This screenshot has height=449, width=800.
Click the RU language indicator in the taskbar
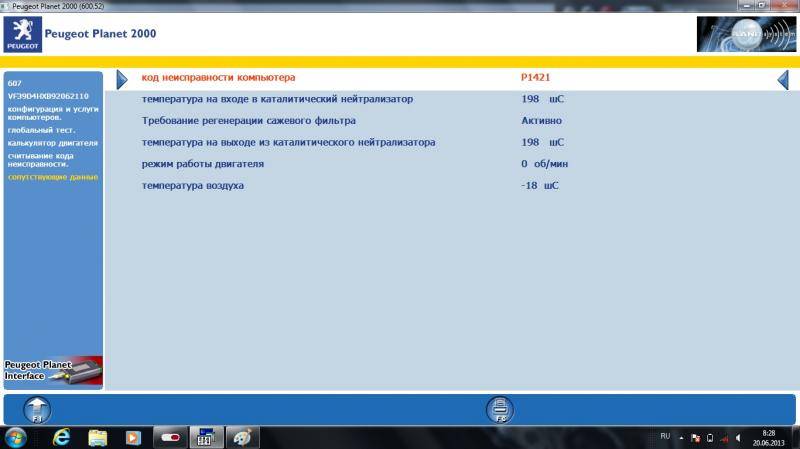665,437
